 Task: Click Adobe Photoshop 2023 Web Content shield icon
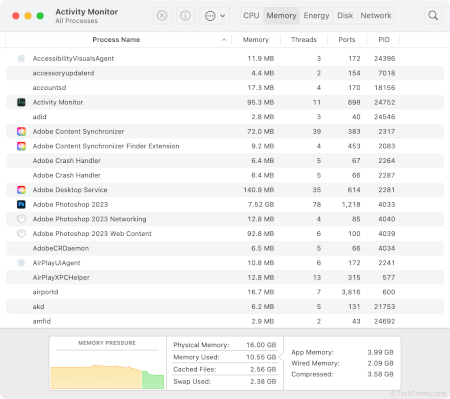point(21,234)
